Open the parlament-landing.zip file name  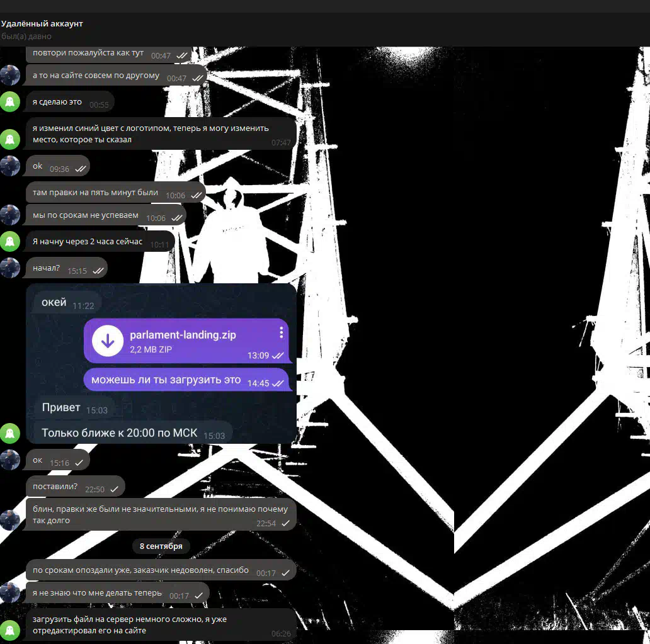pyautogui.click(x=183, y=335)
